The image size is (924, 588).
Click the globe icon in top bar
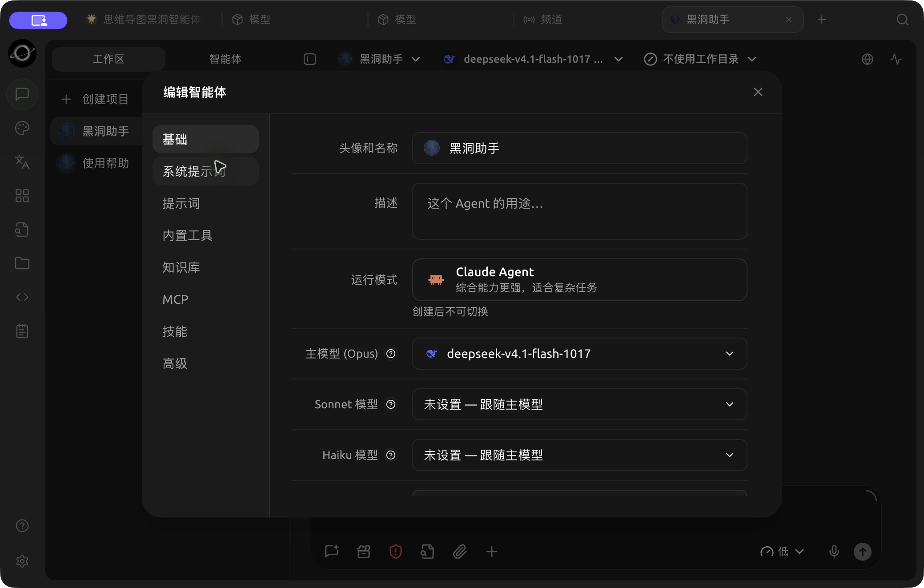click(868, 59)
